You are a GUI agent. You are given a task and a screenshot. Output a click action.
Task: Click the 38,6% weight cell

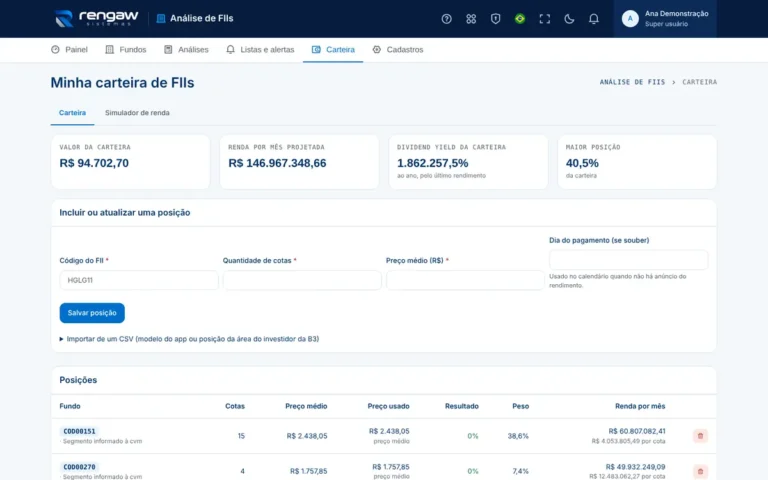tap(518, 435)
